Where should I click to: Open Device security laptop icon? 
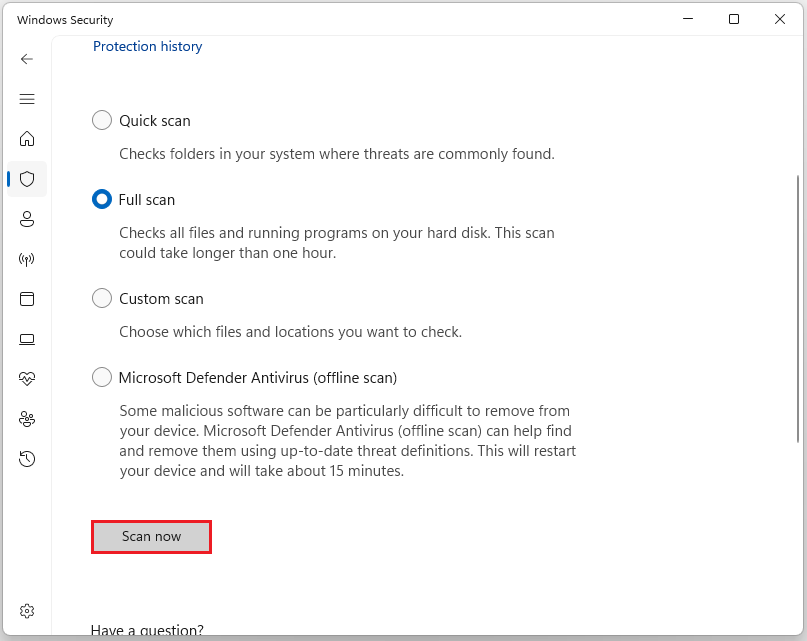[x=27, y=339]
